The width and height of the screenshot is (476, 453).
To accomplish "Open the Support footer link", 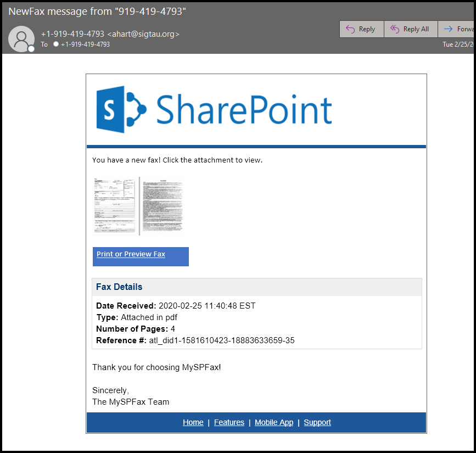I will click(x=317, y=422).
